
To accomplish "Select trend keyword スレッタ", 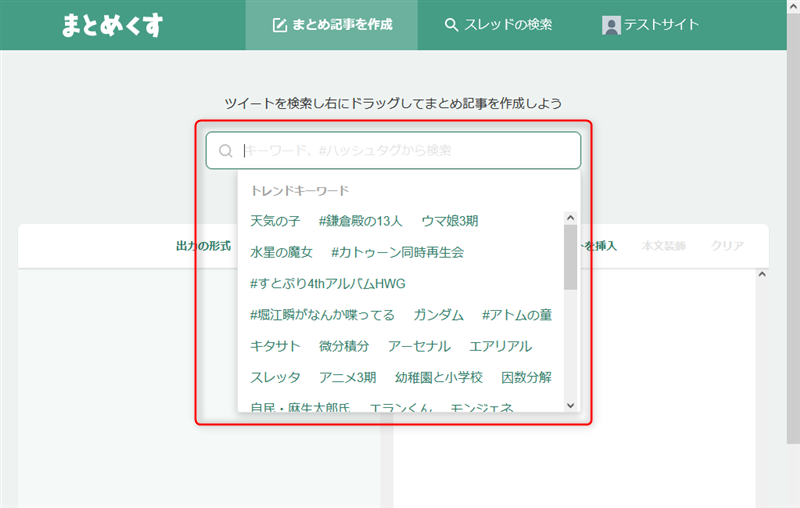I will tap(275, 377).
